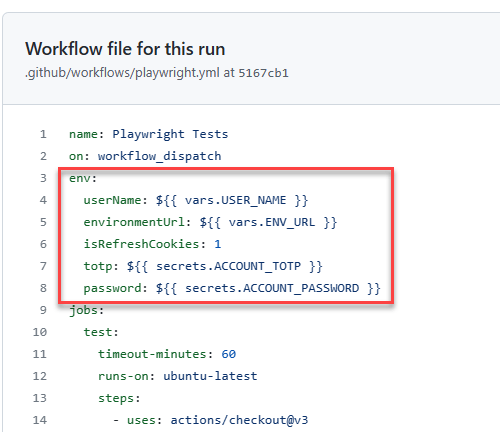Image resolution: width=500 pixels, height=432 pixels.
Task: Click the "steps:" key
Action: point(119,398)
